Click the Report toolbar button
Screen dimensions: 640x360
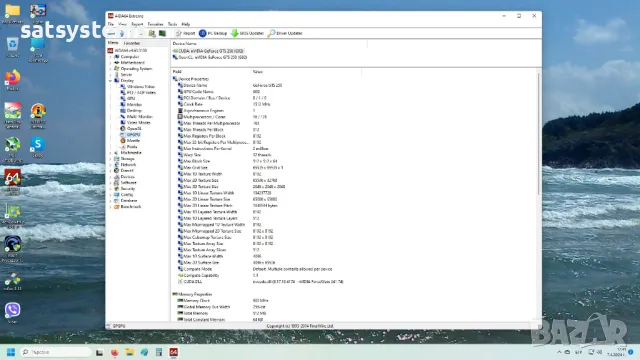(x=185, y=33)
